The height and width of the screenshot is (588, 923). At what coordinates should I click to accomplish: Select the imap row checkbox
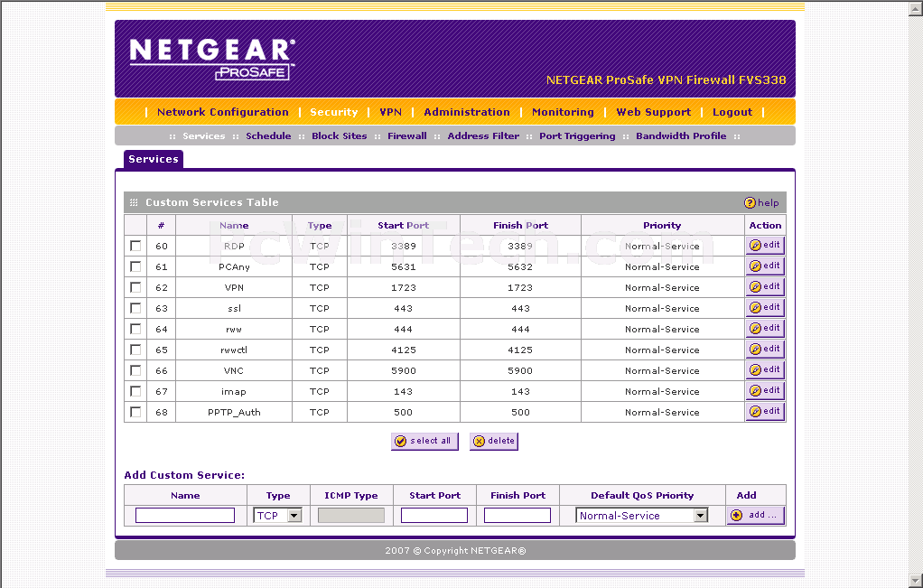point(135,391)
